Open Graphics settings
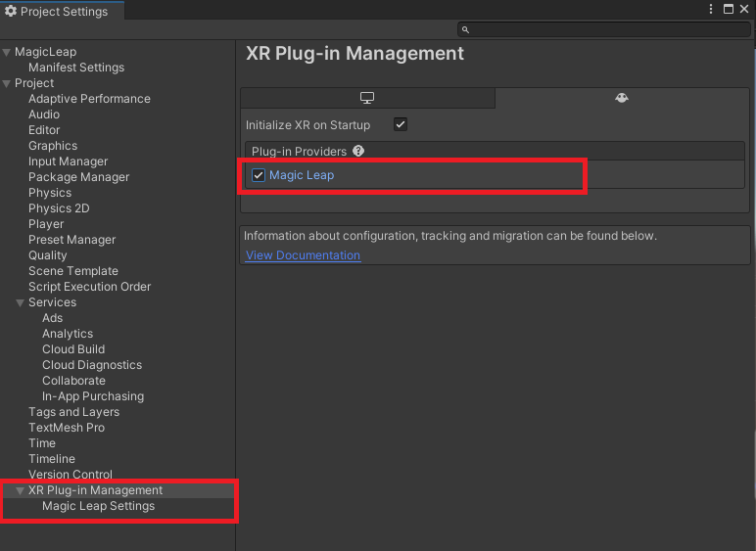Screen dimensions: 756x551 tap(53, 146)
